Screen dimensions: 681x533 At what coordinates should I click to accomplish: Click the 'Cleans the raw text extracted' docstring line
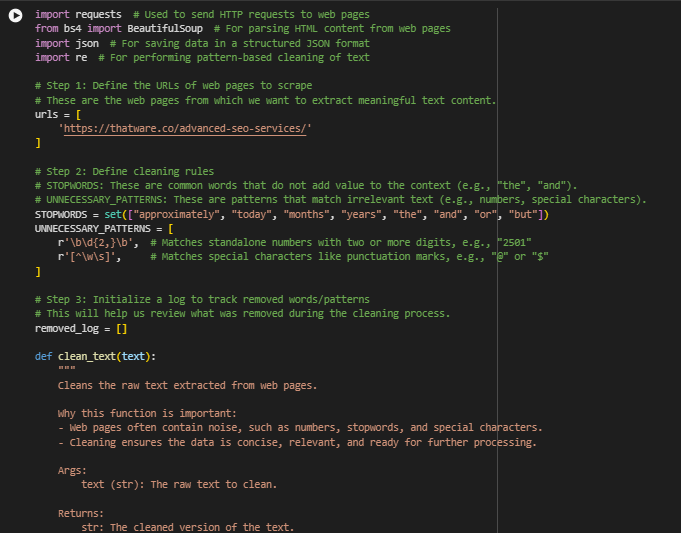188,385
